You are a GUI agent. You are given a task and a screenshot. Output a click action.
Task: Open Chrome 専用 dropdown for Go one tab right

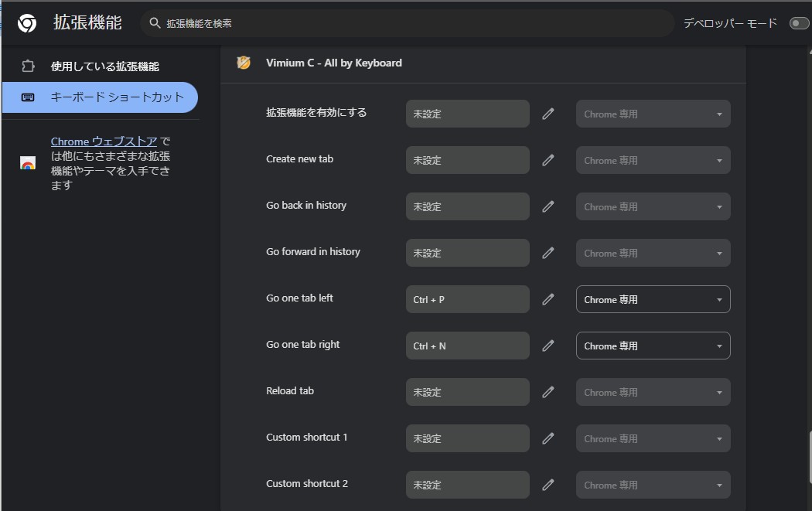[x=653, y=346]
